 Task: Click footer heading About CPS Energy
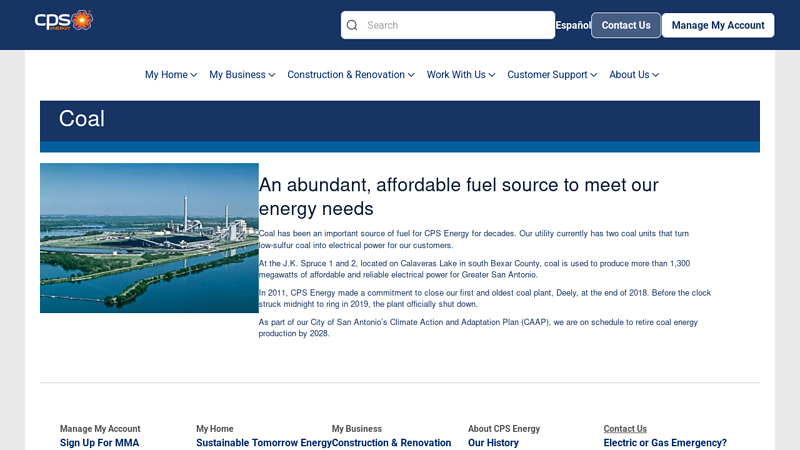click(x=504, y=429)
